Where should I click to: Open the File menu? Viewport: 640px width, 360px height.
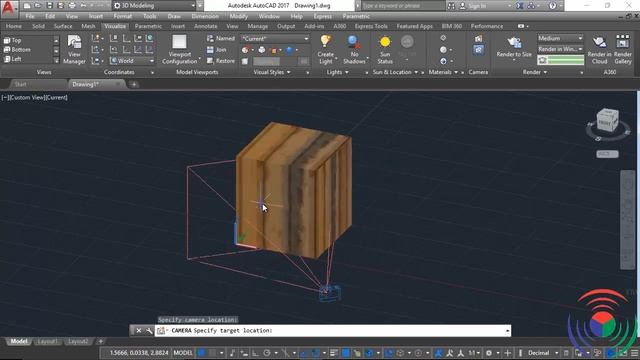click(30, 16)
